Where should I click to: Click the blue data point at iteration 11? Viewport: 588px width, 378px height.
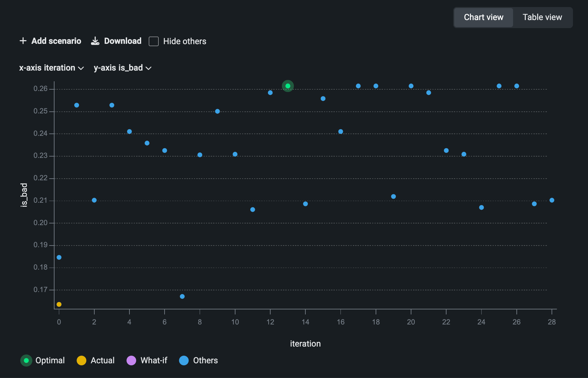pos(253,209)
